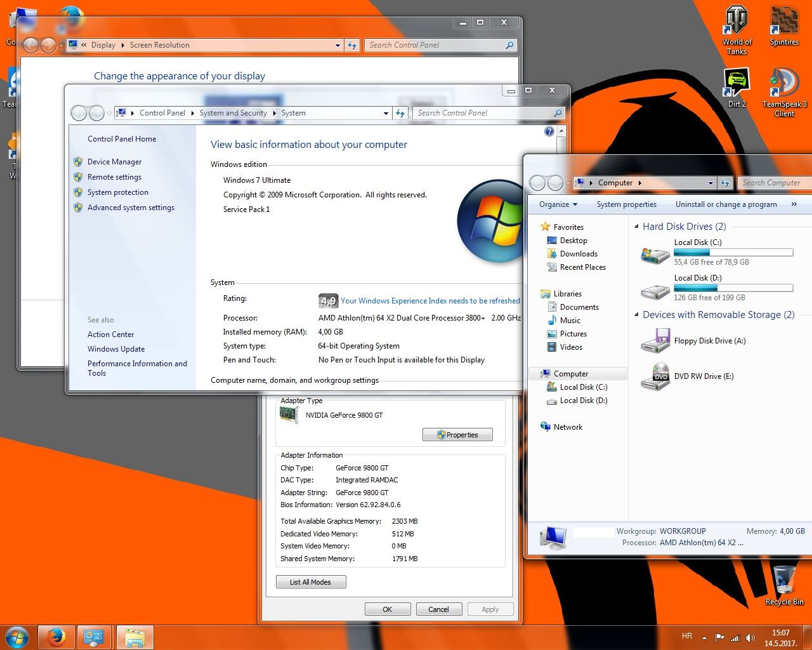Select the DVD RW Drive (E:)
This screenshot has height=650, width=812.
pos(704,376)
